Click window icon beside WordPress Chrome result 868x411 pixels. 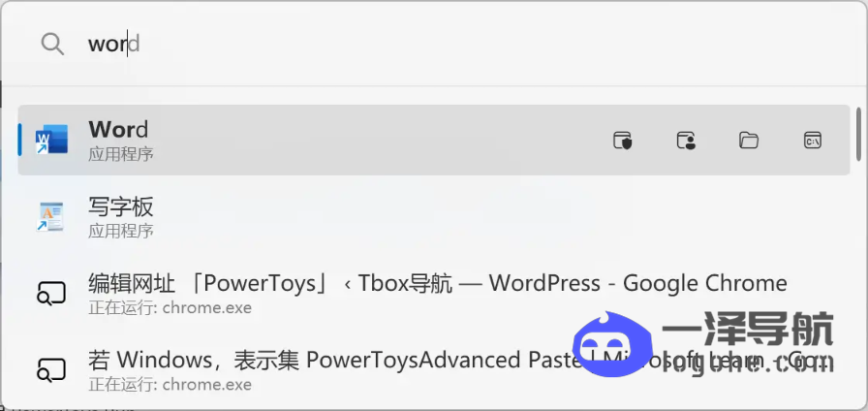51,294
